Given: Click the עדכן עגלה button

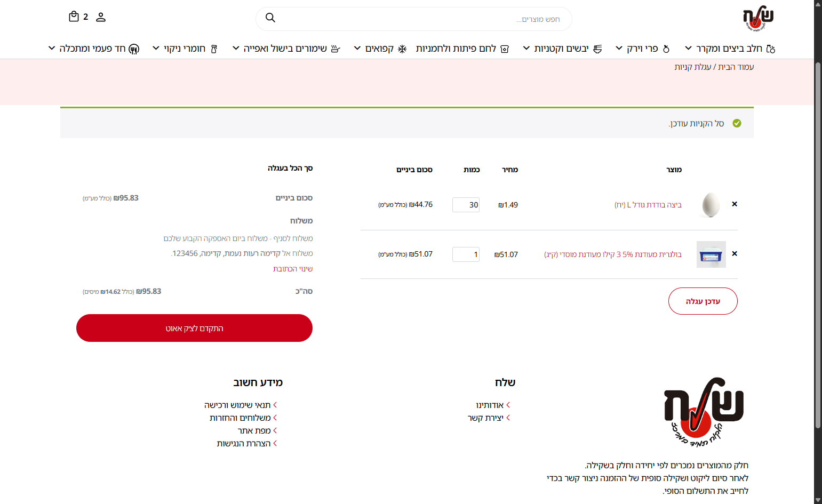Looking at the screenshot, I should [703, 301].
